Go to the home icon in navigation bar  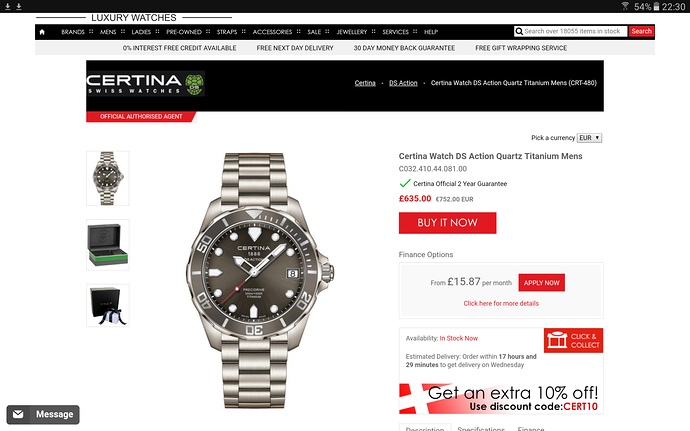coord(42,32)
